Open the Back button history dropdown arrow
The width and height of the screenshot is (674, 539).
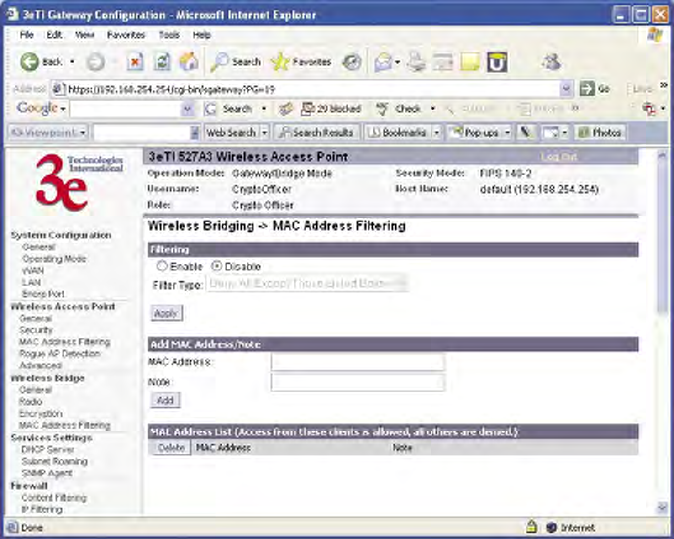(72, 62)
